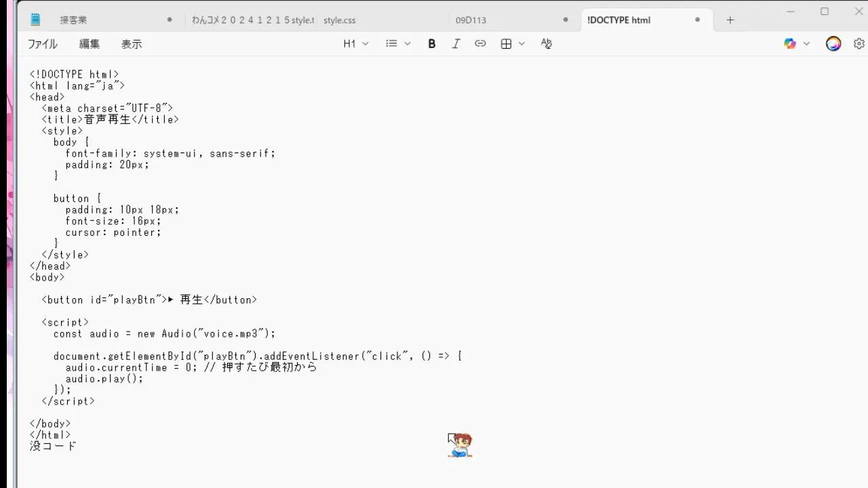Toggle italic formatting
This screenshot has width=868, height=488.
click(x=456, y=43)
